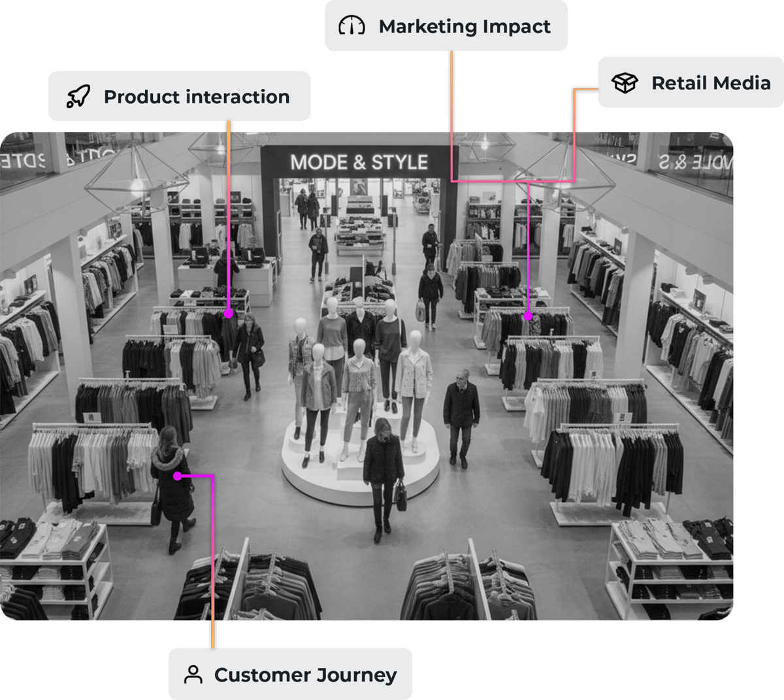Click the woman with handbag below the mannequin platform
784x700 pixels.
383,477
